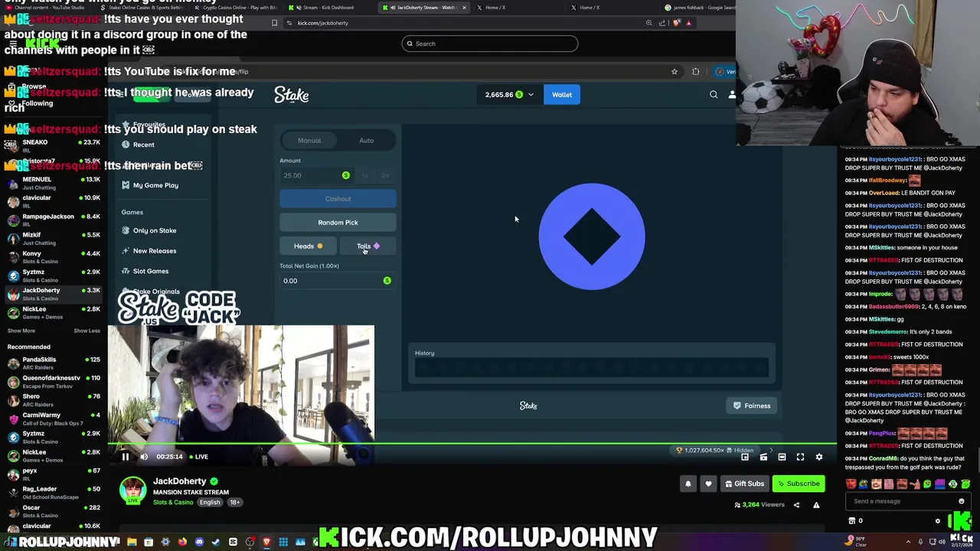Report the stream via the warning triangle icon
This screenshot has width=980, height=551.
click(816, 505)
